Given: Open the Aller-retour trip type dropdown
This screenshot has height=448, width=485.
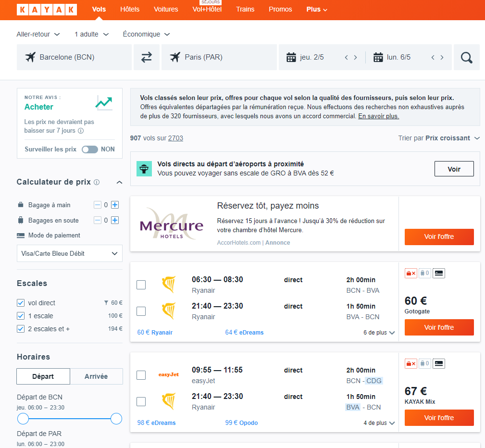Looking at the screenshot, I should [x=38, y=34].
